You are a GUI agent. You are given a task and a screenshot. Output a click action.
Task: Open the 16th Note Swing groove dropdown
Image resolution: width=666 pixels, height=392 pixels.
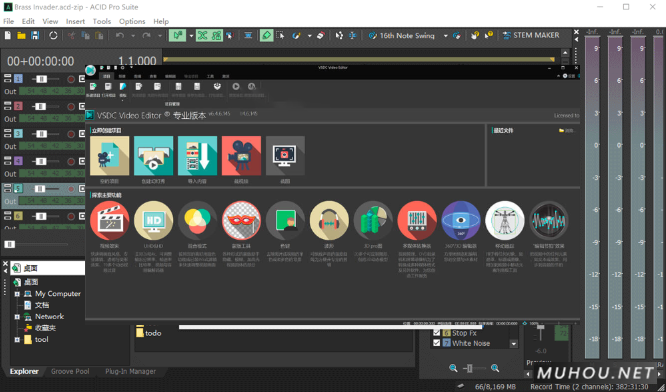coord(446,36)
